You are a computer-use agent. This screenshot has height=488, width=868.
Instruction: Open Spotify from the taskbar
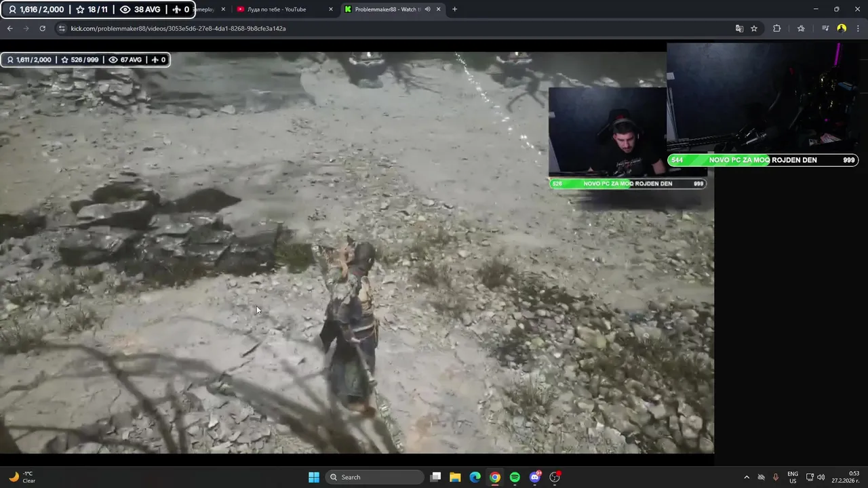[515, 477]
